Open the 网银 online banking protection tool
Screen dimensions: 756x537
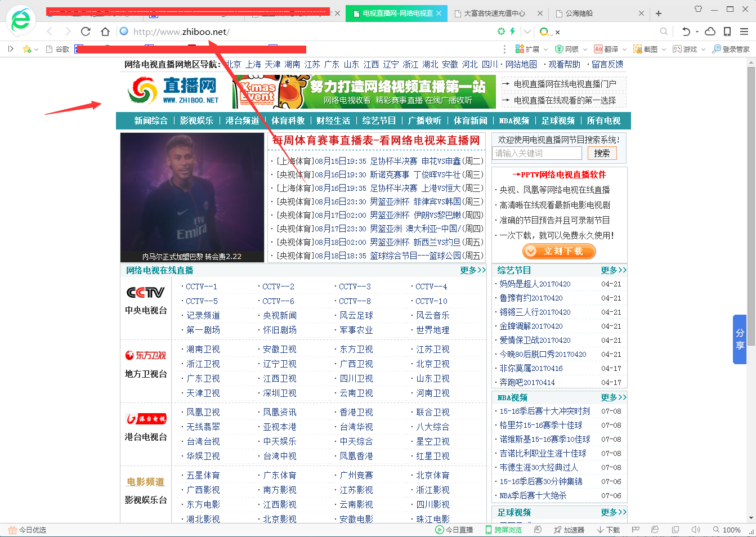(x=568, y=49)
